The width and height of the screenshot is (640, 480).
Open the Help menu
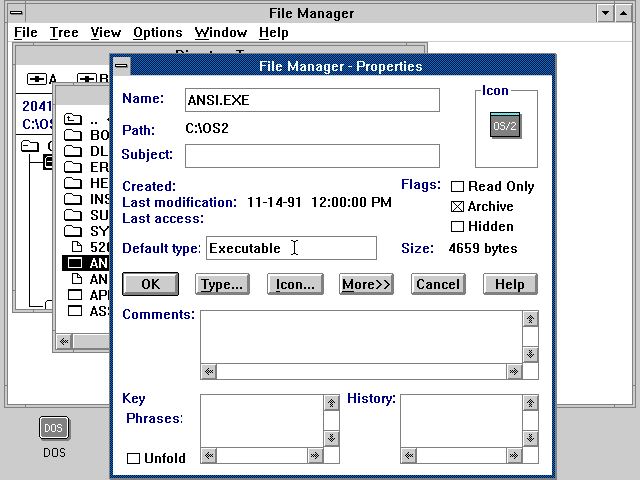(x=273, y=33)
